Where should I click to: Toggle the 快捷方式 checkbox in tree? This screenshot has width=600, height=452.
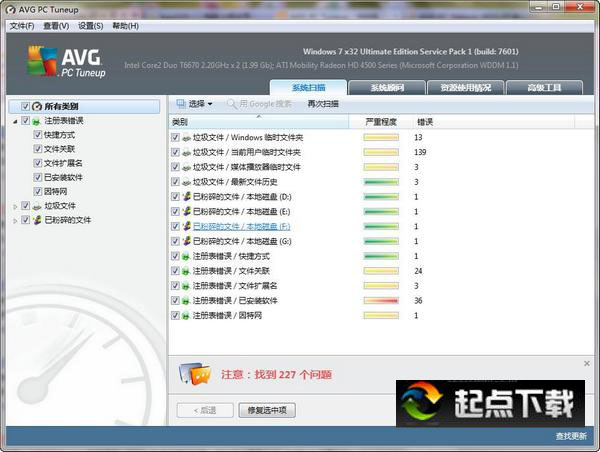click(x=38, y=135)
